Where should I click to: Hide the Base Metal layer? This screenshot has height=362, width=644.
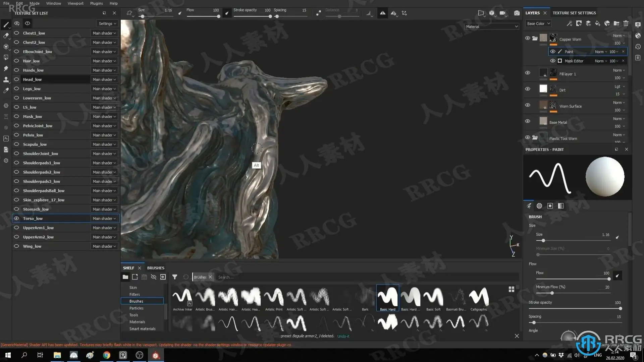(528, 121)
